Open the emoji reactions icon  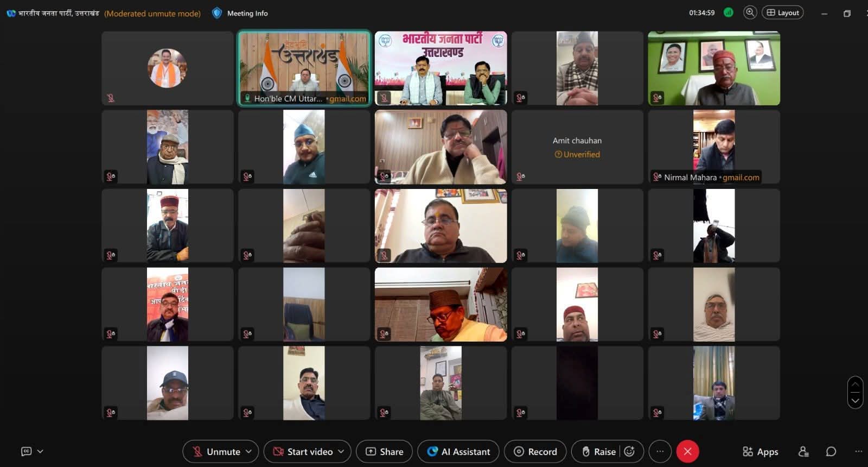pyautogui.click(x=629, y=452)
